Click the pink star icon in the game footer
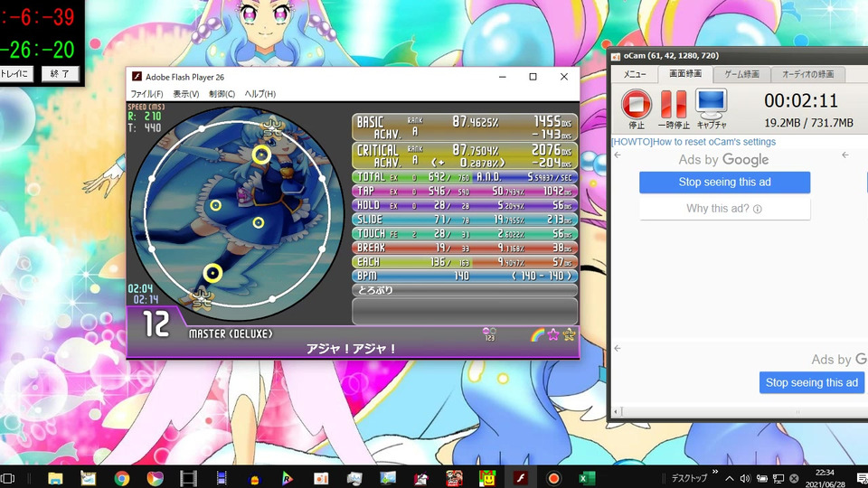The height and width of the screenshot is (488, 868). pos(553,334)
